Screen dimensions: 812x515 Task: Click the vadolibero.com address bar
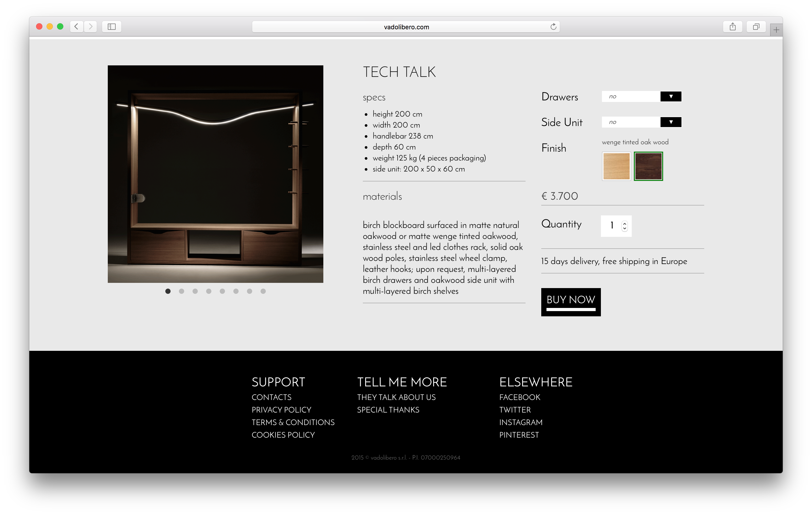click(406, 27)
